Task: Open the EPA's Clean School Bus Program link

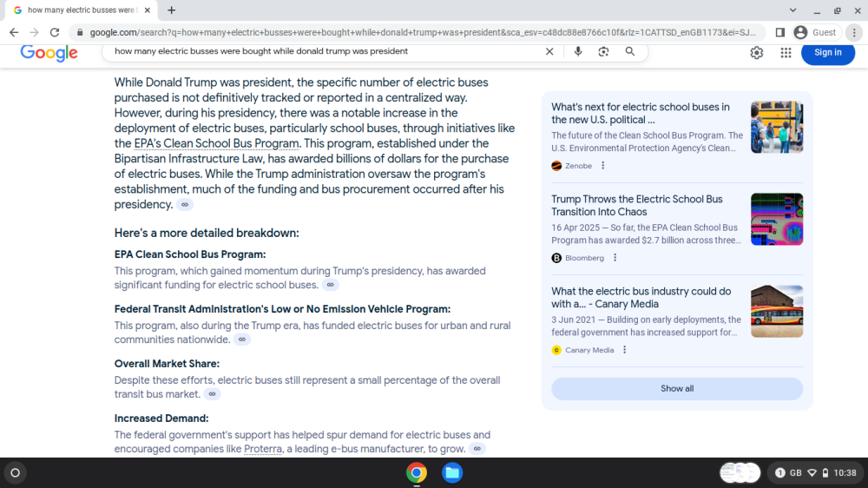Action: point(216,143)
